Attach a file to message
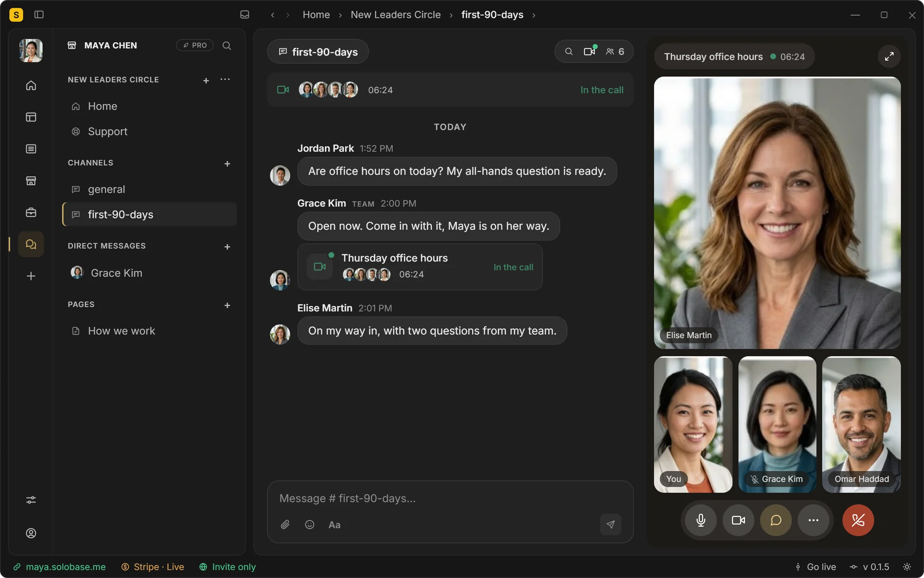Image resolution: width=924 pixels, height=578 pixels. (285, 524)
